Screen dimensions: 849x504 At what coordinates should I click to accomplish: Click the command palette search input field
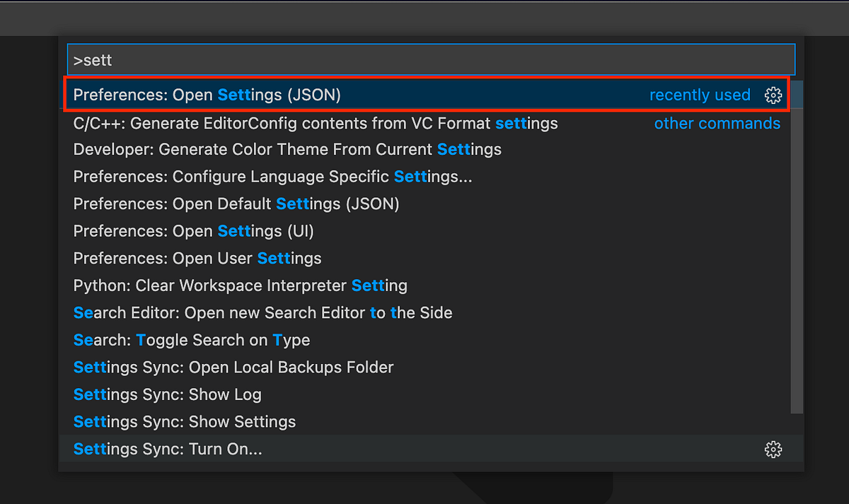click(431, 60)
